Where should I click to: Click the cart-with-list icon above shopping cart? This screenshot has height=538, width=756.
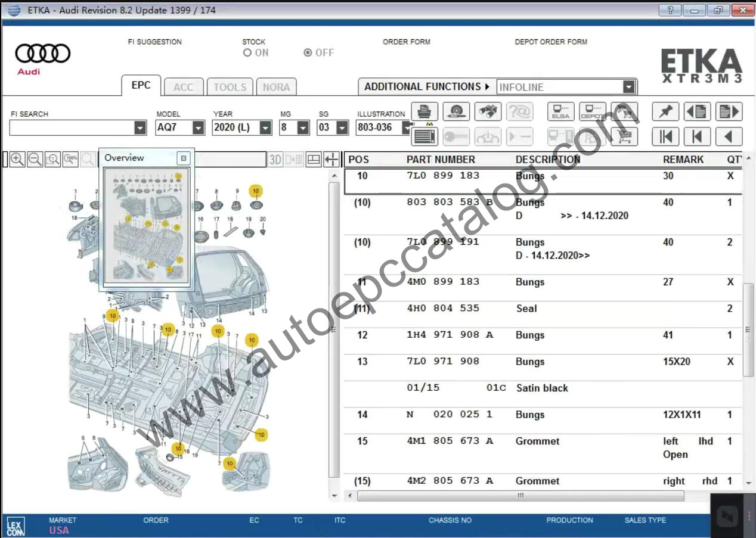point(624,111)
